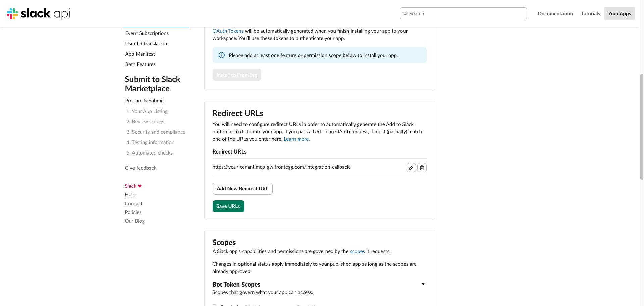Click the Submit to Slack Marketplace heading

pyautogui.click(x=153, y=84)
